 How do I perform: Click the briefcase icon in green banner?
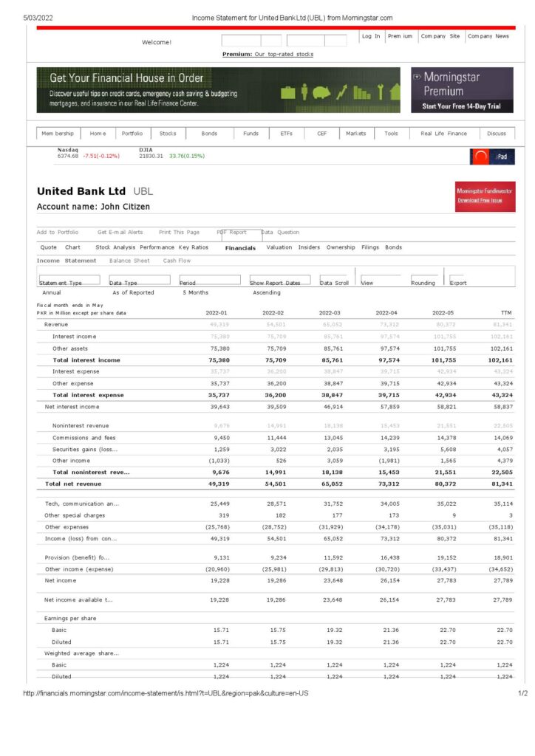coord(289,92)
